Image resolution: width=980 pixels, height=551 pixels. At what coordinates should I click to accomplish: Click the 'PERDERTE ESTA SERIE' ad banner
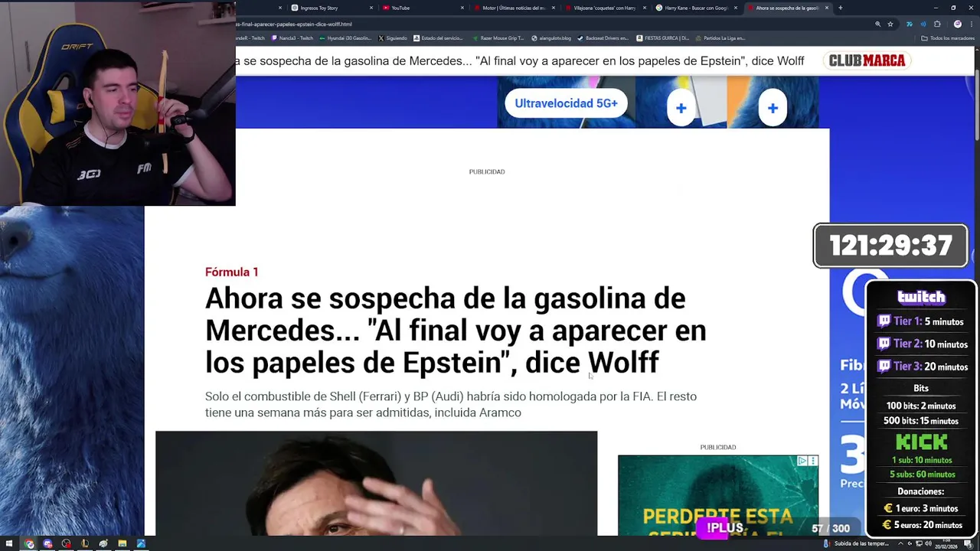717,496
